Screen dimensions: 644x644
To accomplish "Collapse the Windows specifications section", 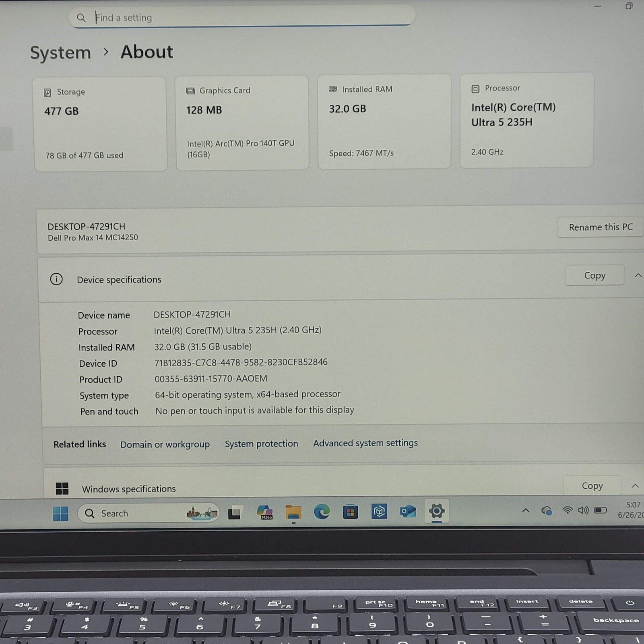I will pos(635,486).
